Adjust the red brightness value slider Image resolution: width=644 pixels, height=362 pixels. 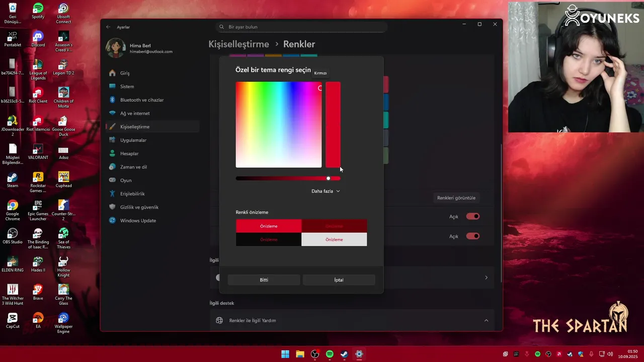click(x=288, y=178)
